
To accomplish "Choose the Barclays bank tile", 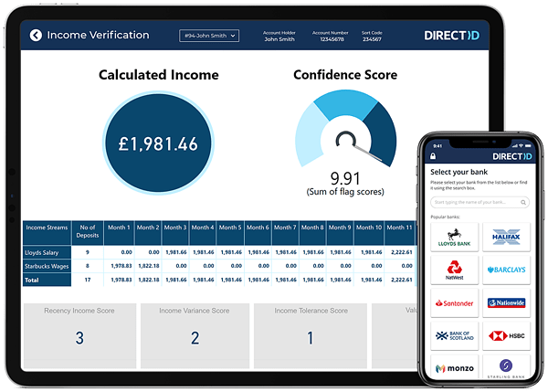I will point(506,270).
